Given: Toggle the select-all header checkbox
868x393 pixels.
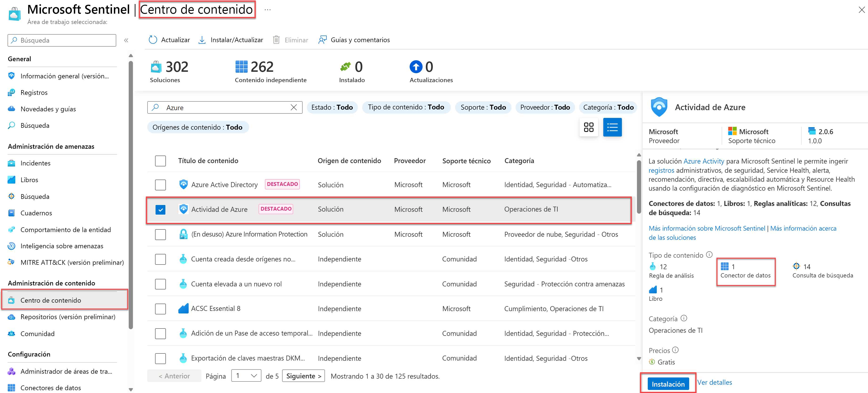Looking at the screenshot, I should pos(160,161).
